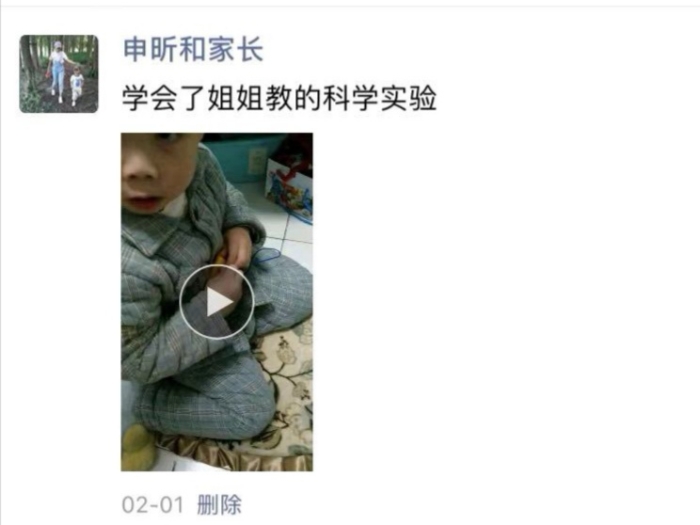The image size is (700, 525).
Task: Tap the avatar beside the post caption
Action: [x=58, y=74]
